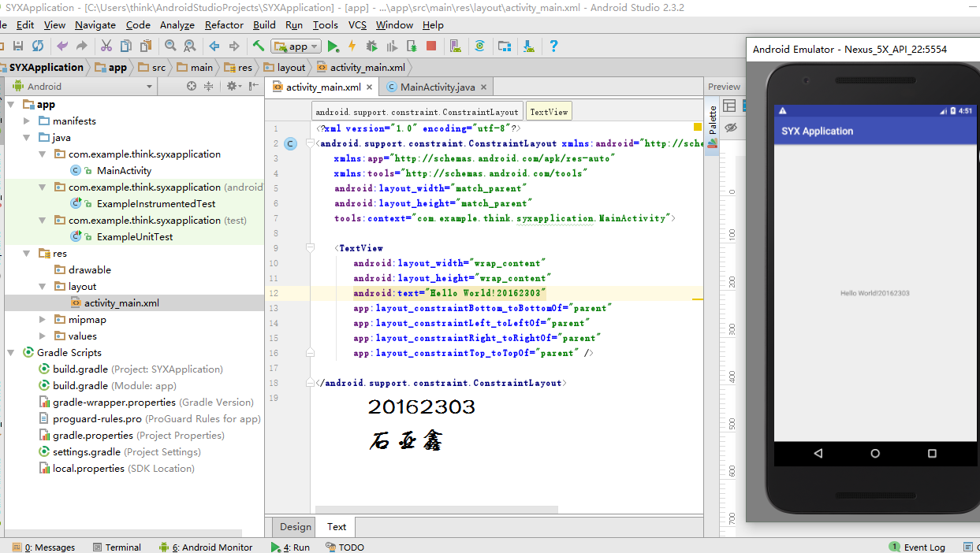Collapse the layout folder

(x=43, y=286)
